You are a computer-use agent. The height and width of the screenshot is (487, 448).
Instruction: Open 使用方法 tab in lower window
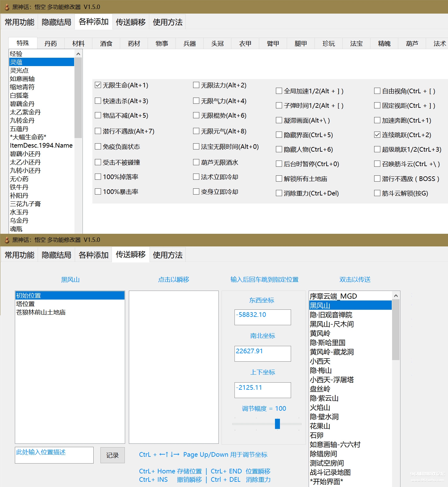point(167,255)
